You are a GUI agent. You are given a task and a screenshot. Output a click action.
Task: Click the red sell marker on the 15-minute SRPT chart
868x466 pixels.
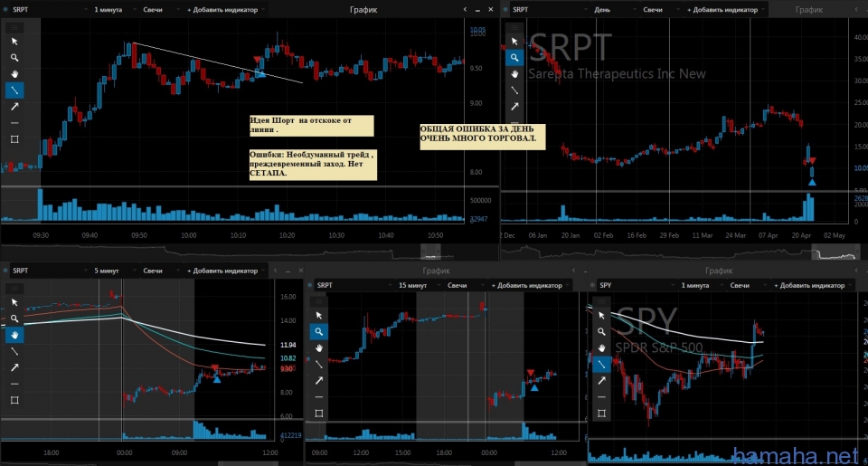[x=531, y=373]
